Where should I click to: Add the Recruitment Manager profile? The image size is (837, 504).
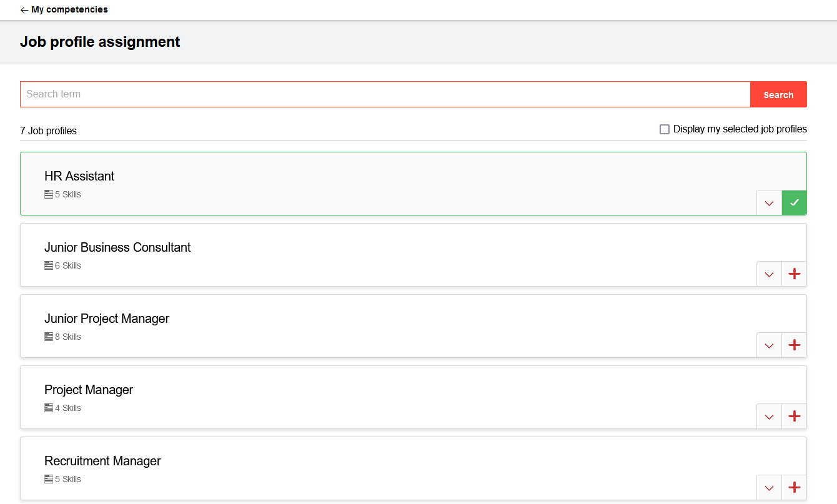coord(794,488)
